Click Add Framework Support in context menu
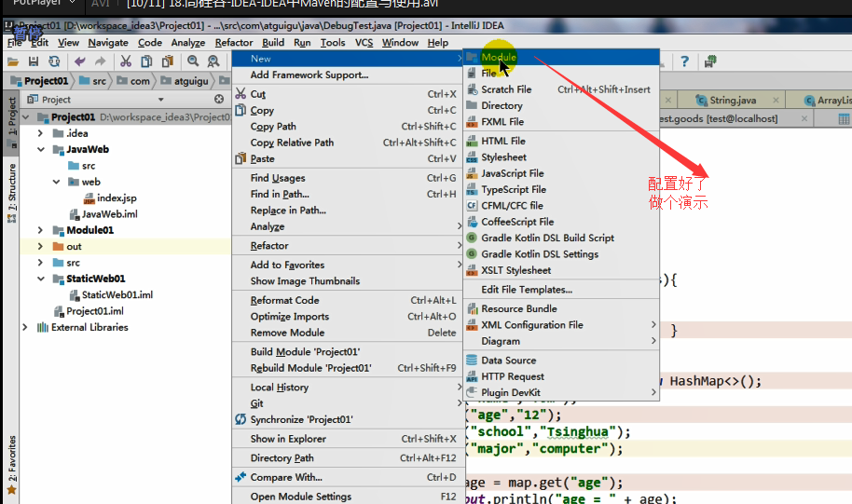 347,75
